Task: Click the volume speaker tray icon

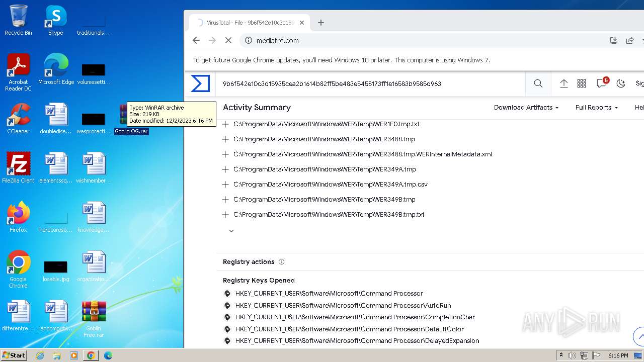Action: (x=572, y=355)
